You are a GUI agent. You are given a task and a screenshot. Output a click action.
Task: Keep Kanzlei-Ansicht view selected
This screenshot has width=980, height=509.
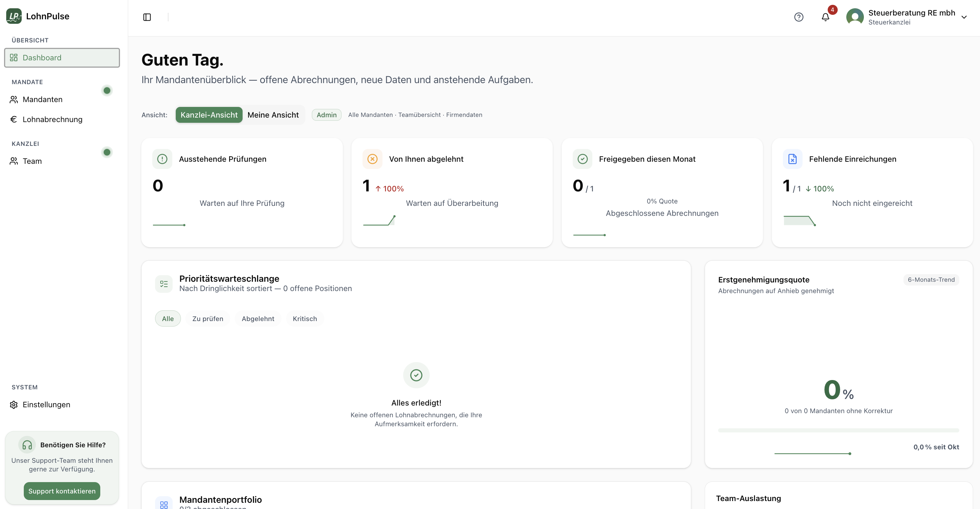pyautogui.click(x=209, y=114)
